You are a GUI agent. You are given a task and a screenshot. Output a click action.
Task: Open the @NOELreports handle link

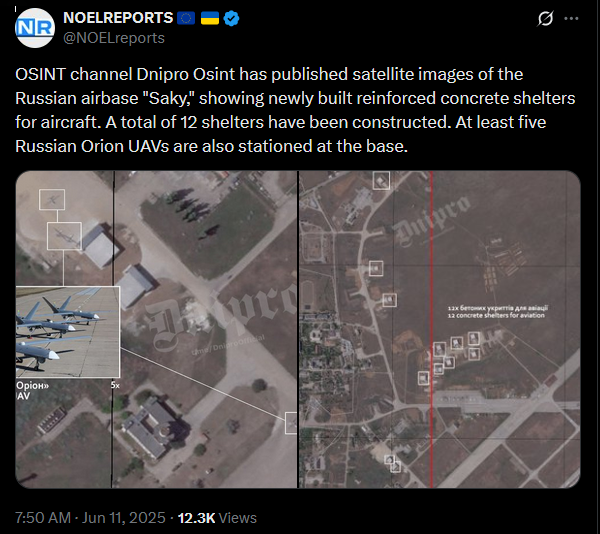tap(114, 38)
